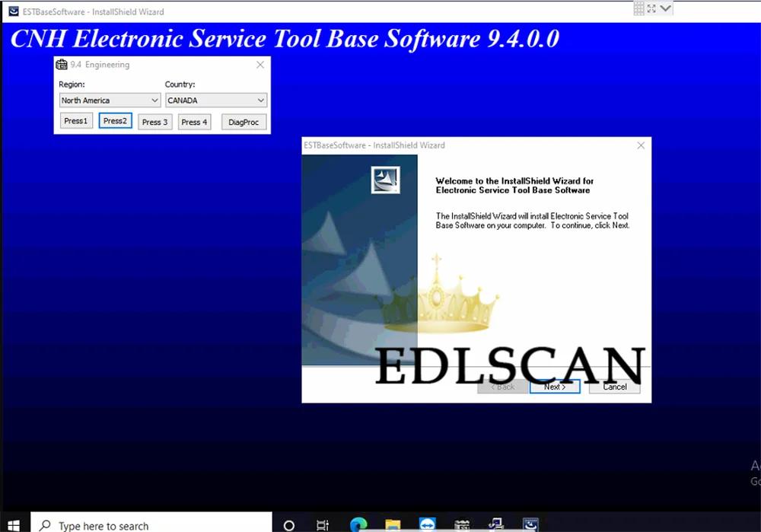Click the taskbar search box
This screenshot has height=532, width=761.
pyautogui.click(x=151, y=525)
